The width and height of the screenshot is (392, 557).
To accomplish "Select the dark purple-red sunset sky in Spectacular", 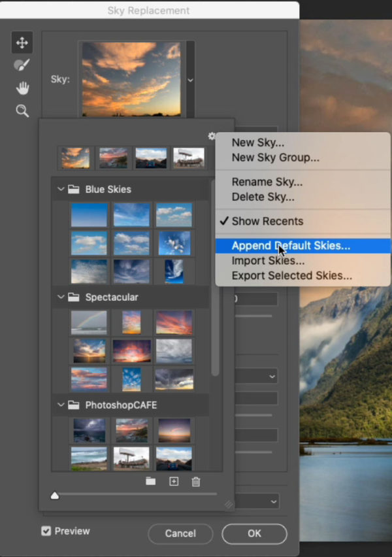I will [x=131, y=351].
